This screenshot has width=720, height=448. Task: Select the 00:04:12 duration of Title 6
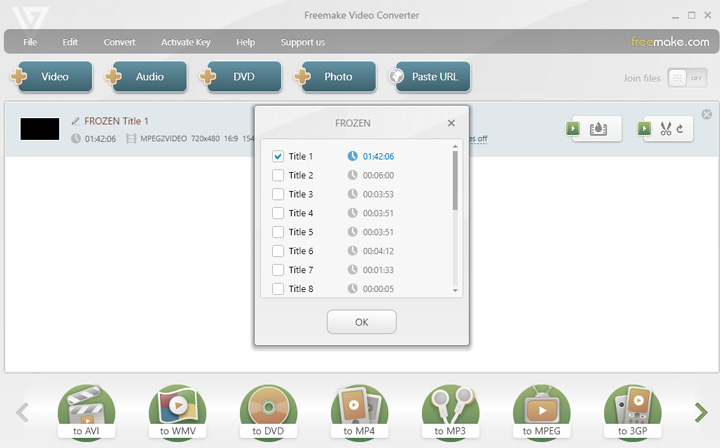[x=378, y=251]
